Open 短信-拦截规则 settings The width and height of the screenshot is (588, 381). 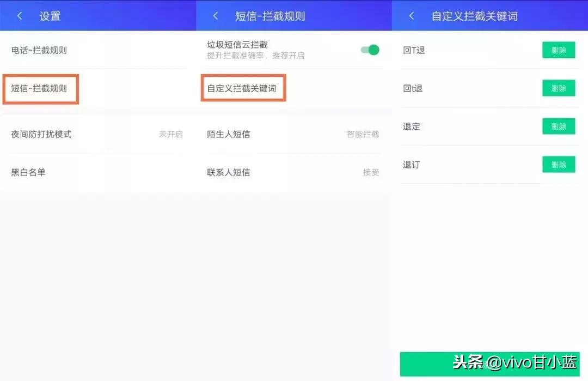coord(41,87)
